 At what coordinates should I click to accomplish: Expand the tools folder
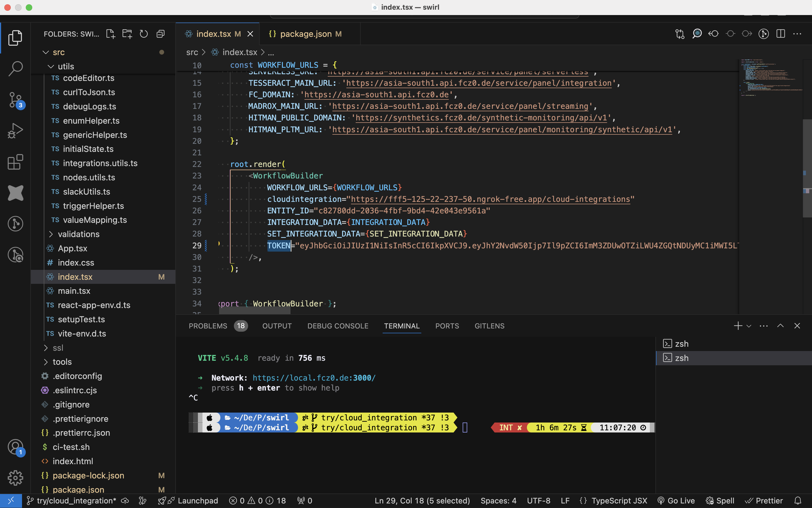click(x=103, y=362)
